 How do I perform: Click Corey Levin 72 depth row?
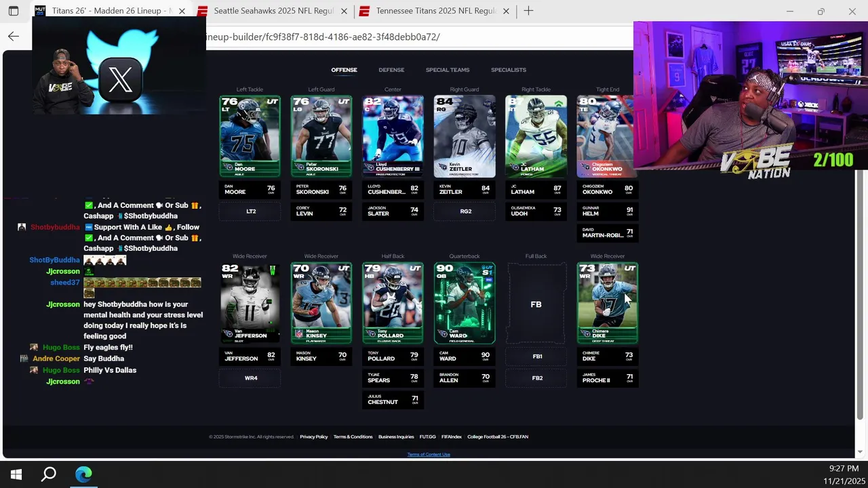(x=321, y=211)
